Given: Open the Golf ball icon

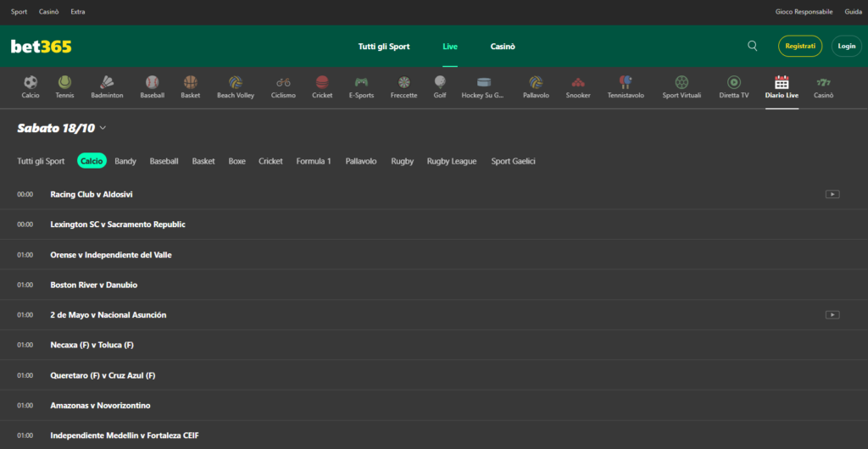Looking at the screenshot, I should pyautogui.click(x=440, y=83).
